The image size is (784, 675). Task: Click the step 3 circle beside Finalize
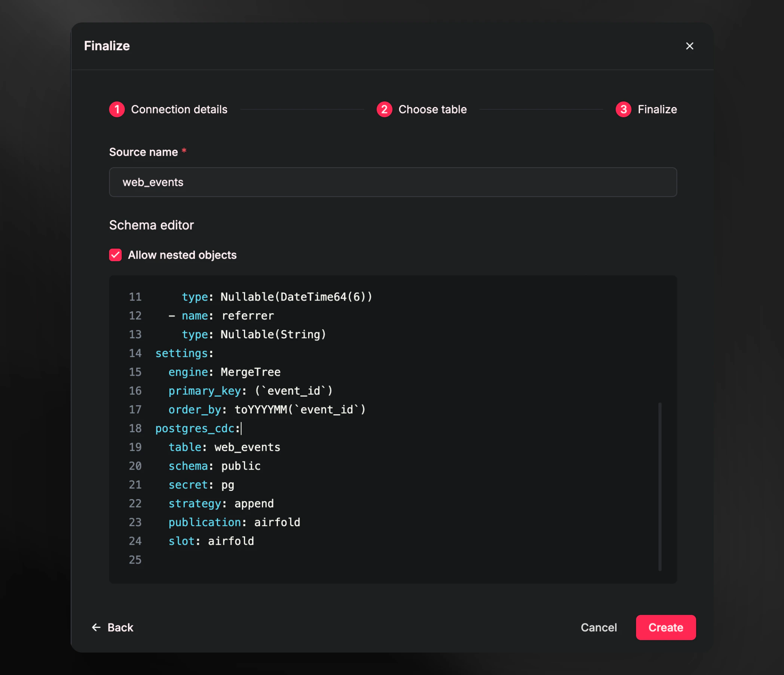(x=623, y=109)
